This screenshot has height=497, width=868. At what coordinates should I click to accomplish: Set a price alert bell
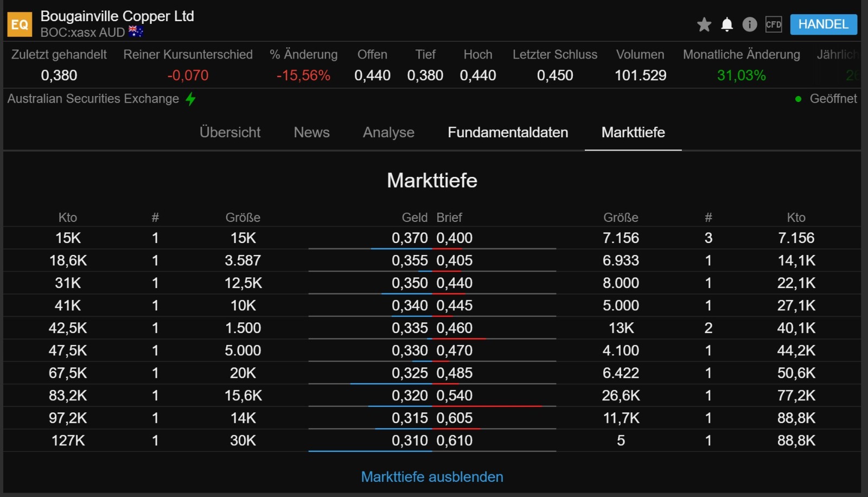click(x=727, y=24)
